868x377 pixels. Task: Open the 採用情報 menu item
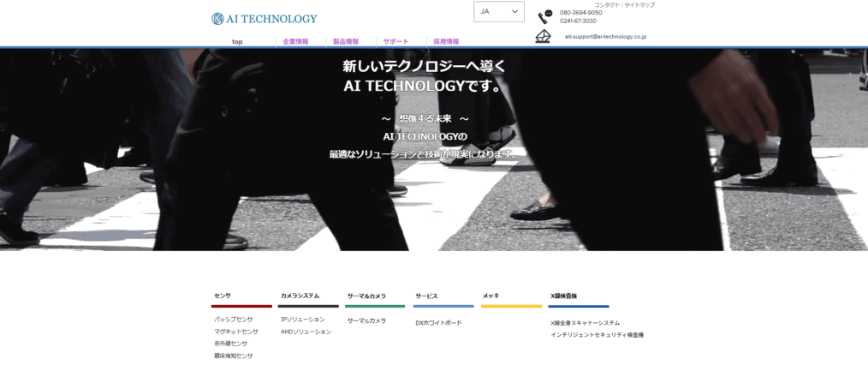pyautogui.click(x=446, y=42)
